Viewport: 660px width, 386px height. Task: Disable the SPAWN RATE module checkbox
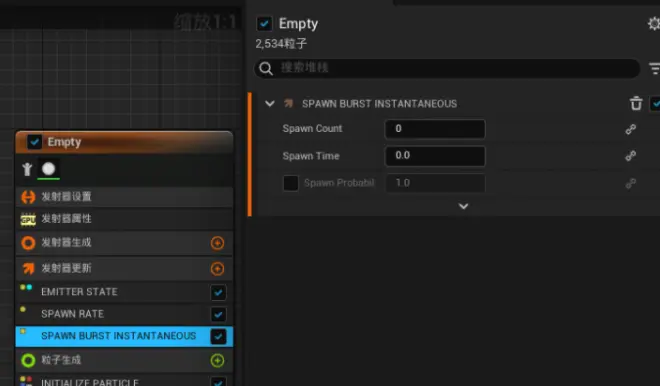click(x=218, y=314)
